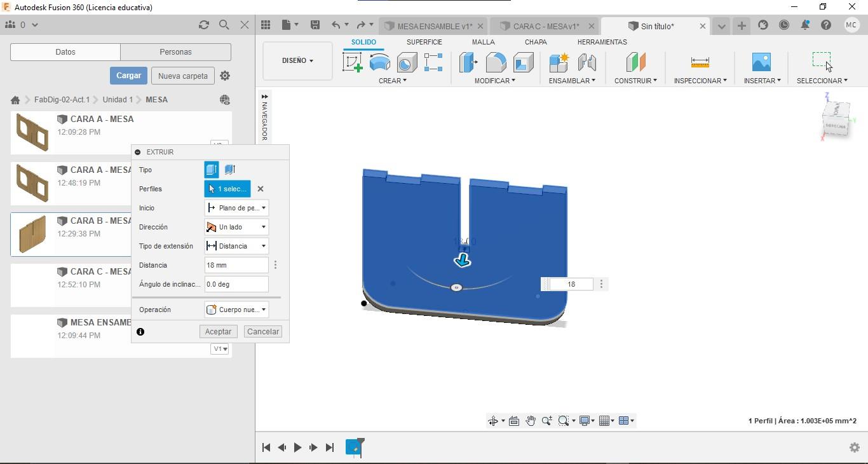Click the Distancia field in EXTRUIR dialog
This screenshot has width=868, height=464.
(236, 265)
